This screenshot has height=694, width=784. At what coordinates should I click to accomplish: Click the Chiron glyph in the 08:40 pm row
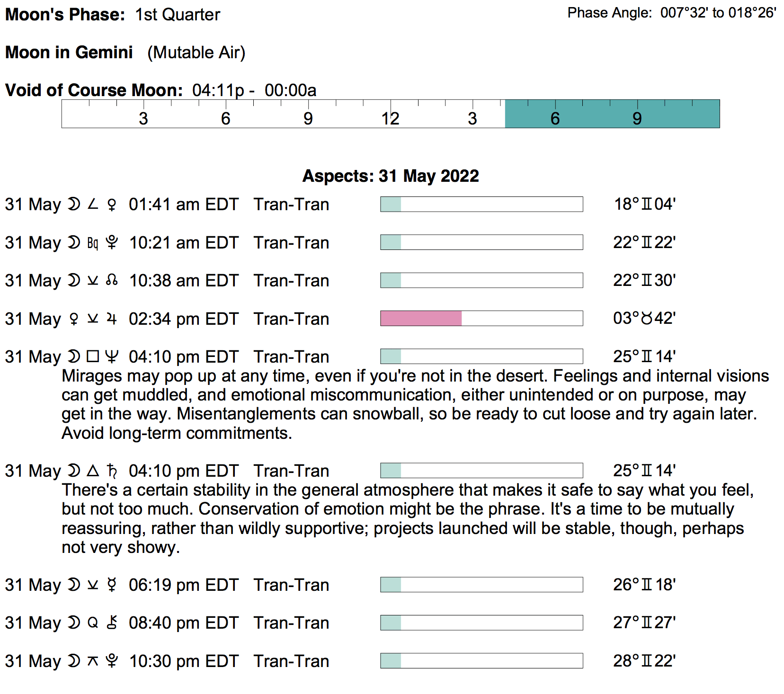click(x=112, y=623)
